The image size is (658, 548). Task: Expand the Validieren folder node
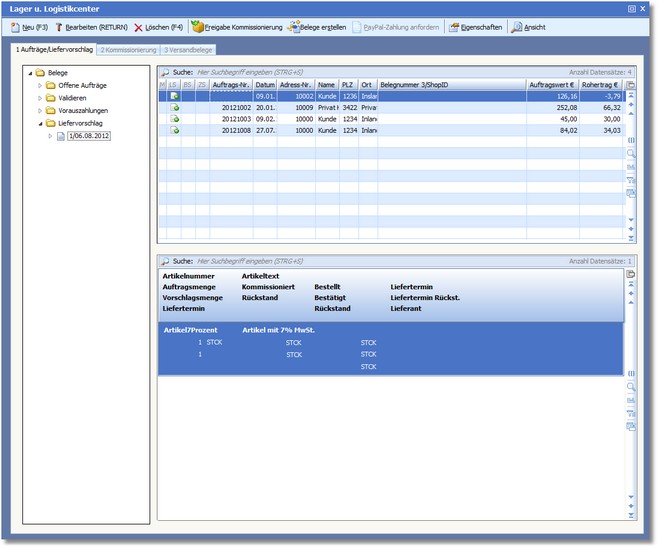tap(40, 98)
